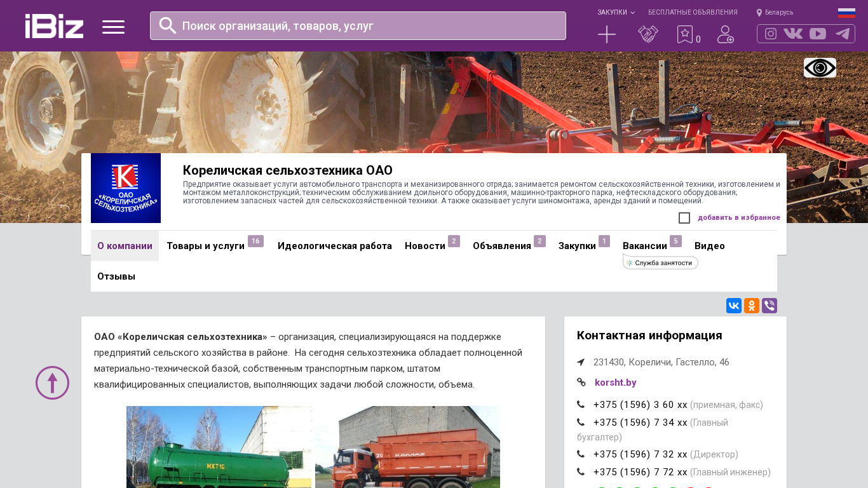Switch to the Новости tab
Image resolution: width=868 pixels, height=488 pixels.
point(425,246)
